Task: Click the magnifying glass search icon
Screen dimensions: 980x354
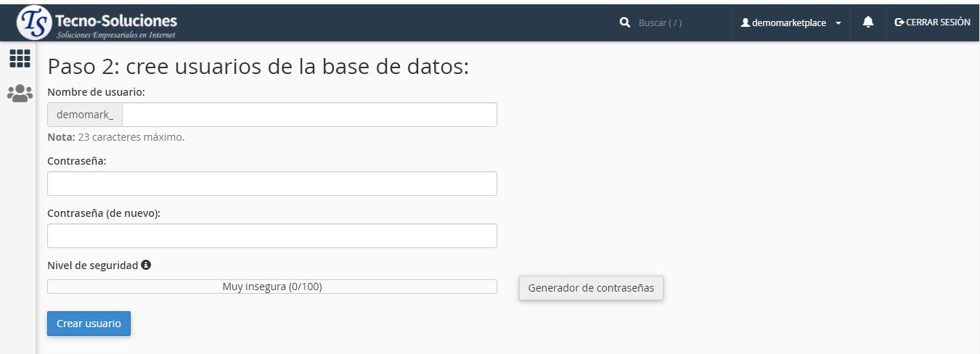Action: 624,23
